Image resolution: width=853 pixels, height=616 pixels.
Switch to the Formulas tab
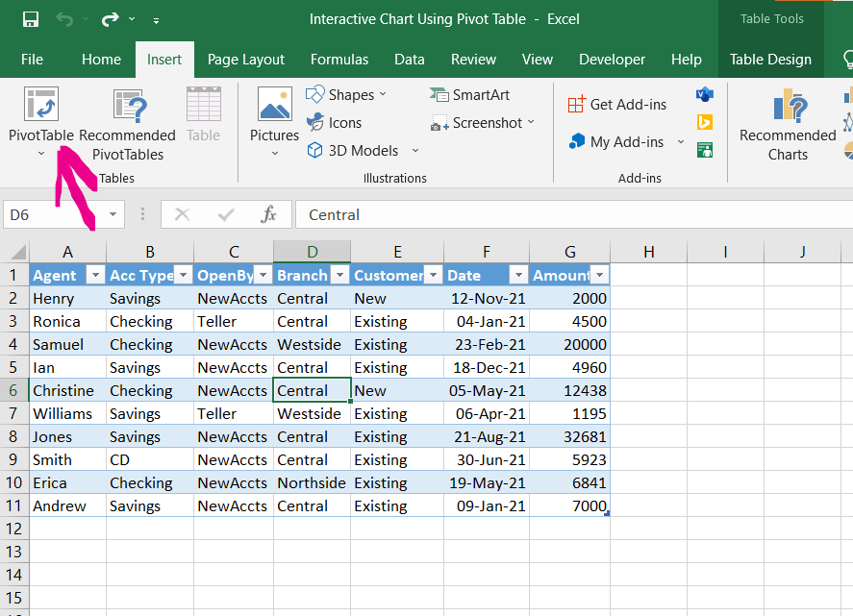[x=339, y=60]
